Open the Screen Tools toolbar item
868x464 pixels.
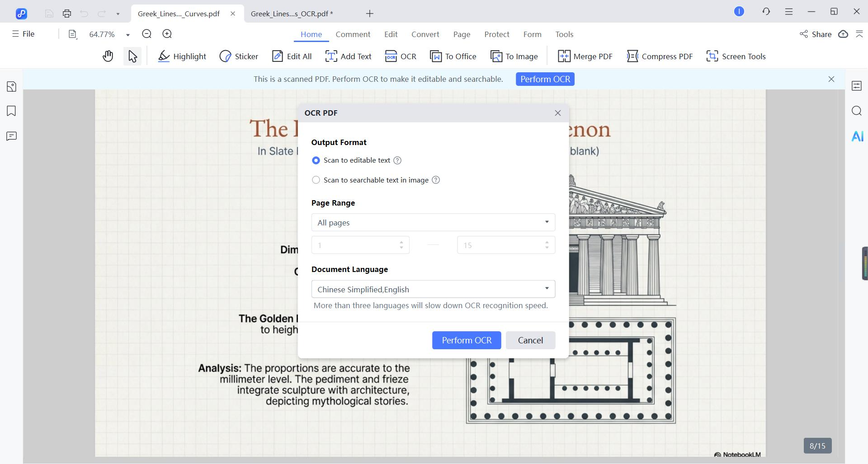coord(736,56)
